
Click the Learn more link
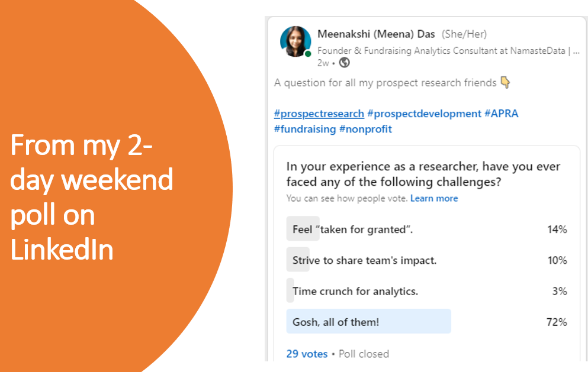click(x=434, y=198)
